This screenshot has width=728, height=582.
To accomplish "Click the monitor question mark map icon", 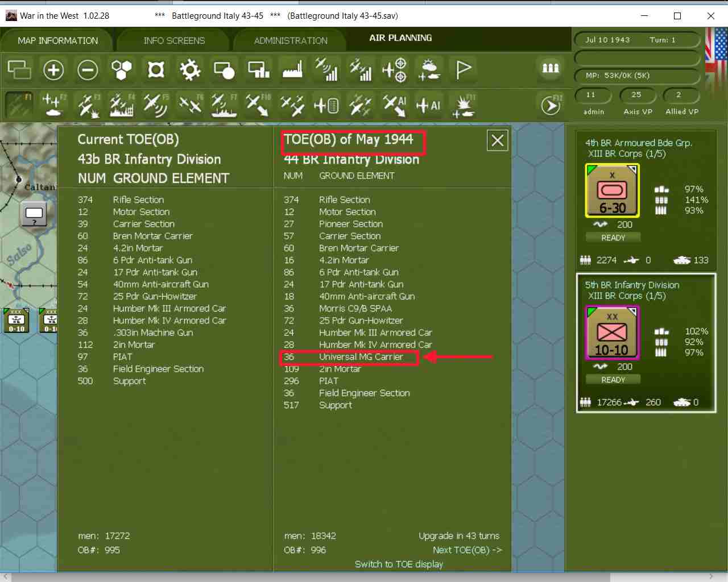I will 34,214.
